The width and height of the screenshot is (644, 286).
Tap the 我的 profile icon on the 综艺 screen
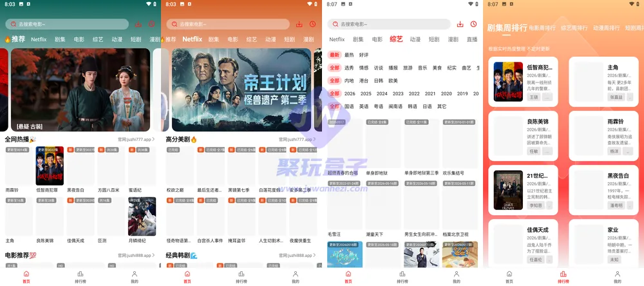pos(456,274)
